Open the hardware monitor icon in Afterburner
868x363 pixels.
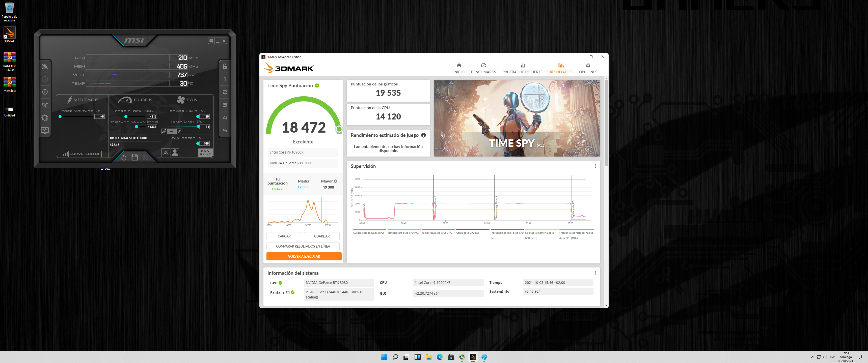[x=45, y=130]
